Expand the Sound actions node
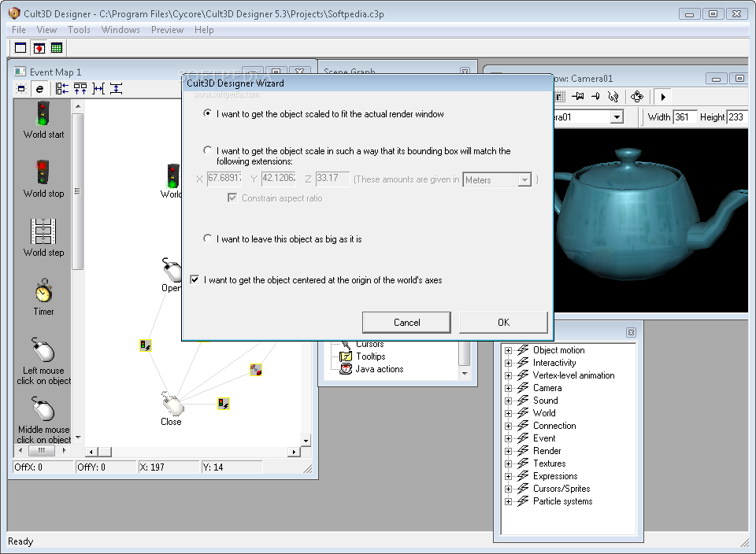Viewport: 756px width, 554px height. click(508, 401)
